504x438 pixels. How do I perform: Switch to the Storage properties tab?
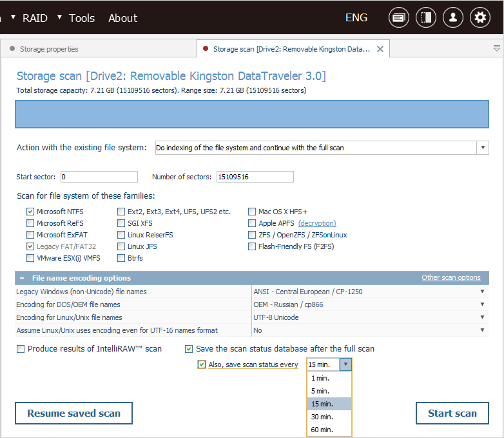(49, 49)
